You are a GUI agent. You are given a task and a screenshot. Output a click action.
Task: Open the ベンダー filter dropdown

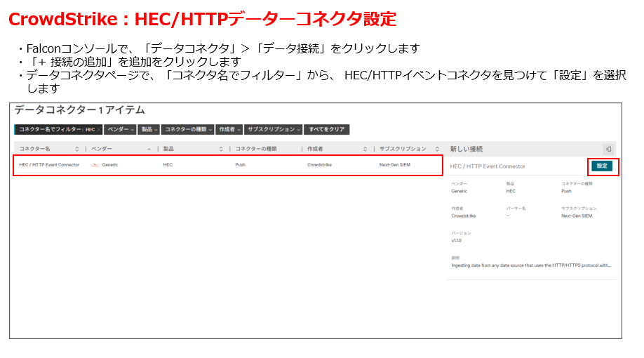point(121,130)
